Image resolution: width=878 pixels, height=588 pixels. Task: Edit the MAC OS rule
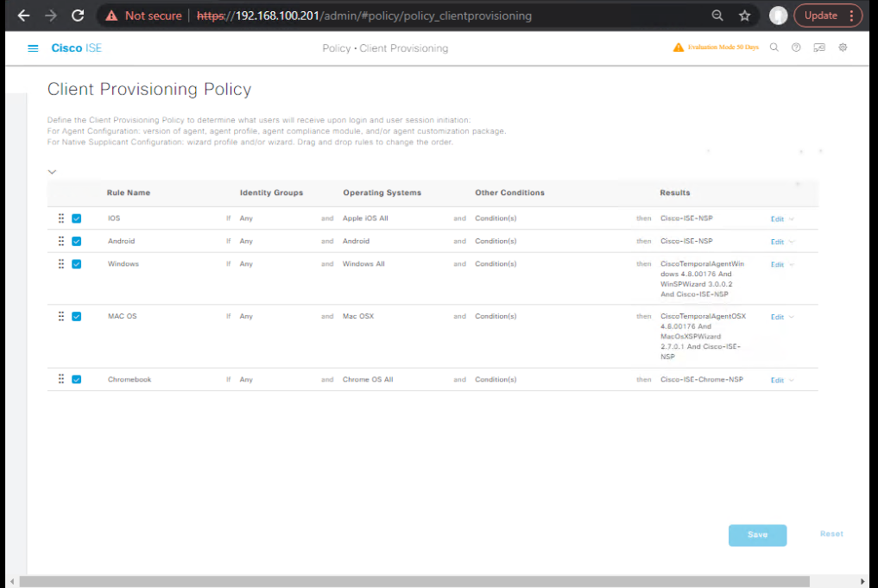777,317
